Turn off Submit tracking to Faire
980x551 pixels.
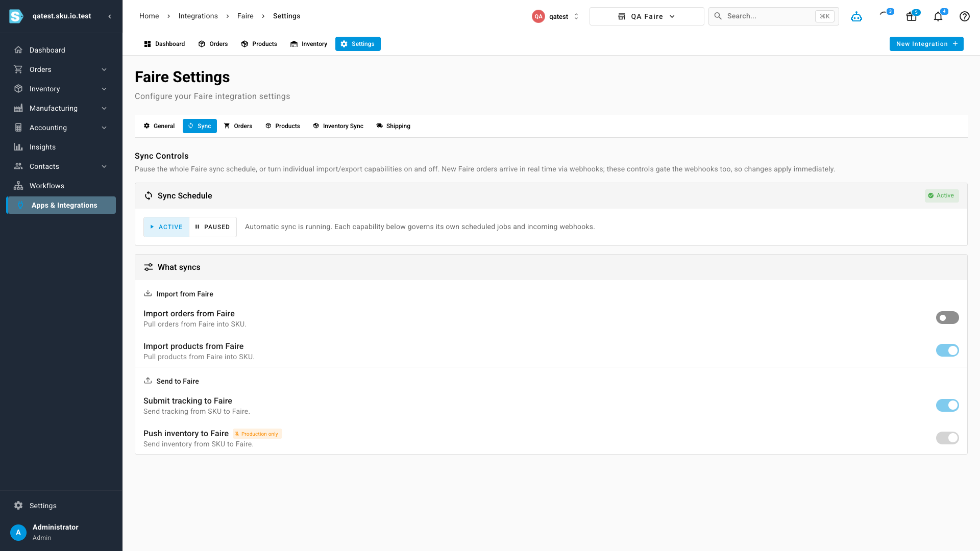(x=947, y=405)
